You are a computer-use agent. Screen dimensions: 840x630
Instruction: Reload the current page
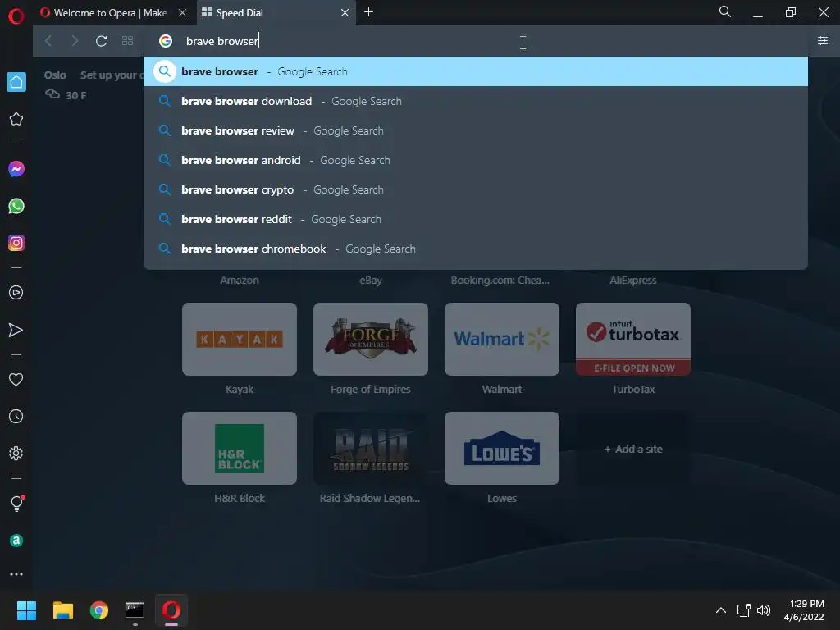coord(101,41)
